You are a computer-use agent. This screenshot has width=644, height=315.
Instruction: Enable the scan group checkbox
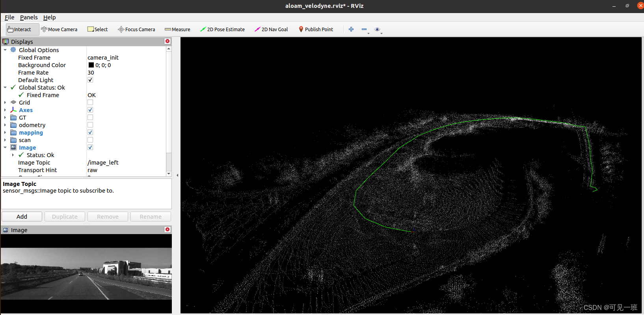[90, 140]
